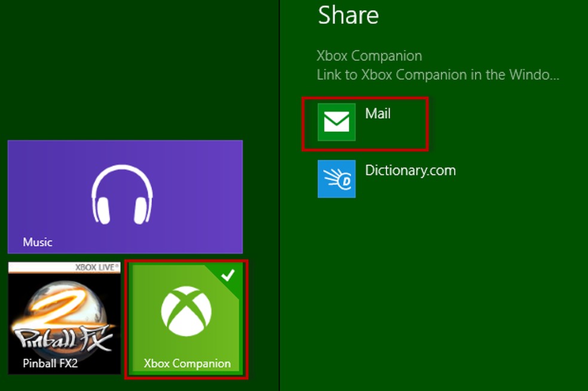The width and height of the screenshot is (588, 391).
Task: Click the Link to Xbox Companion description
Action: 437,75
